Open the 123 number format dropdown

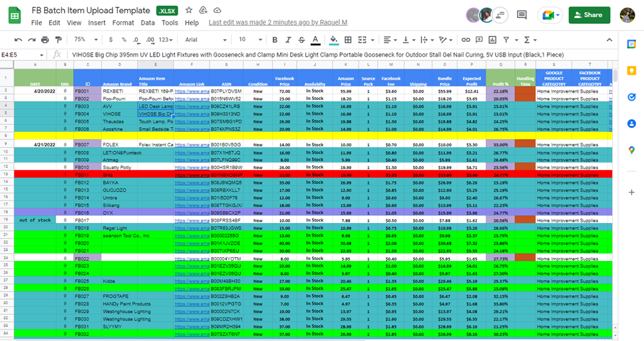[x=166, y=40]
